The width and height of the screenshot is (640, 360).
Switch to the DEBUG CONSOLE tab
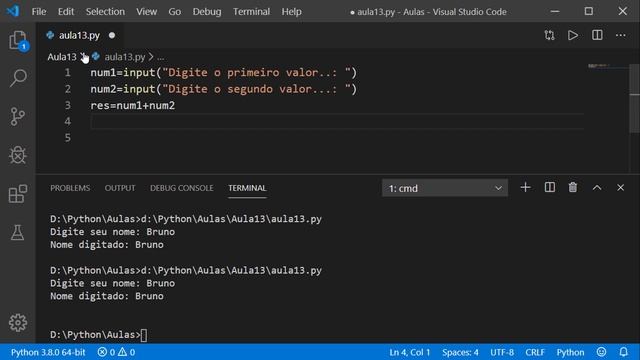[182, 188]
